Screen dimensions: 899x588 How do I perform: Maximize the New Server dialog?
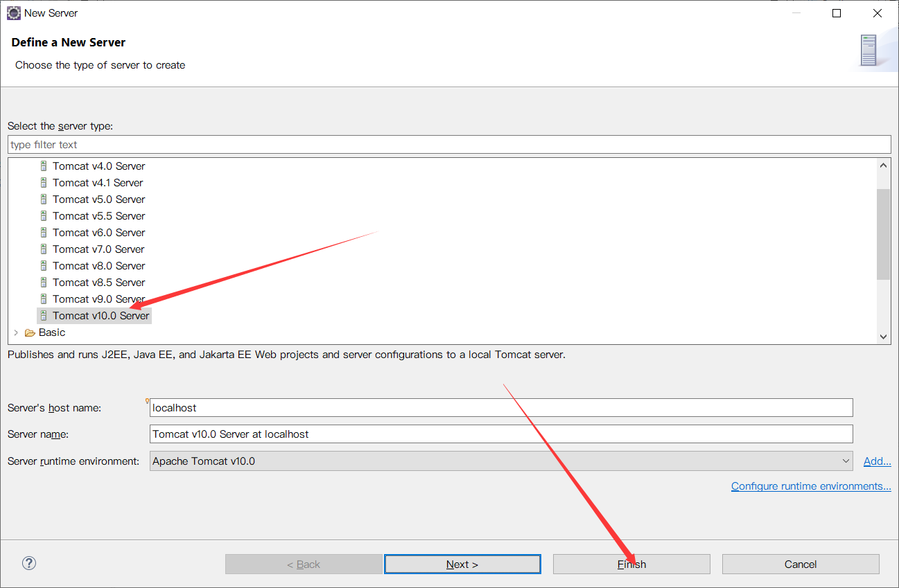pos(837,13)
